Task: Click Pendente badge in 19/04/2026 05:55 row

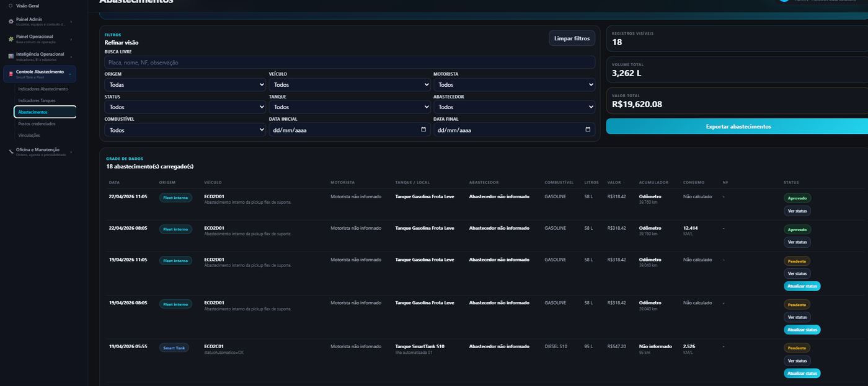Action: 797,348
